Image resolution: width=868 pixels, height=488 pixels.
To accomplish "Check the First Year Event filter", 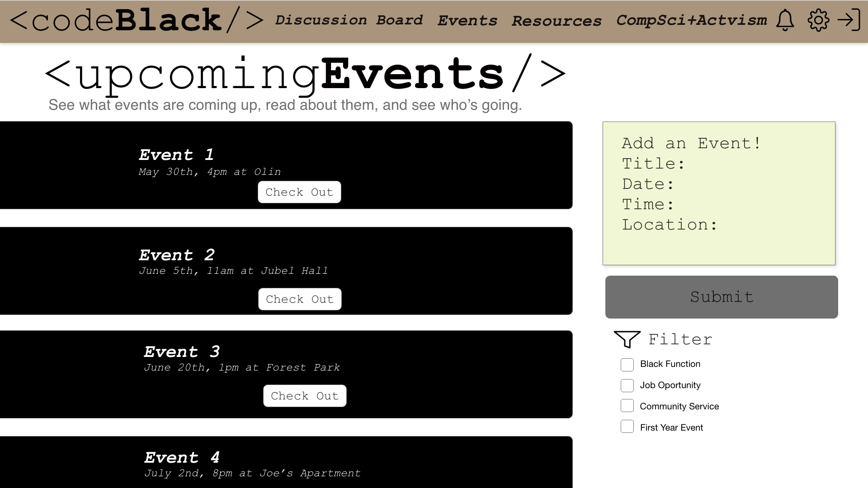I will pos(627,427).
